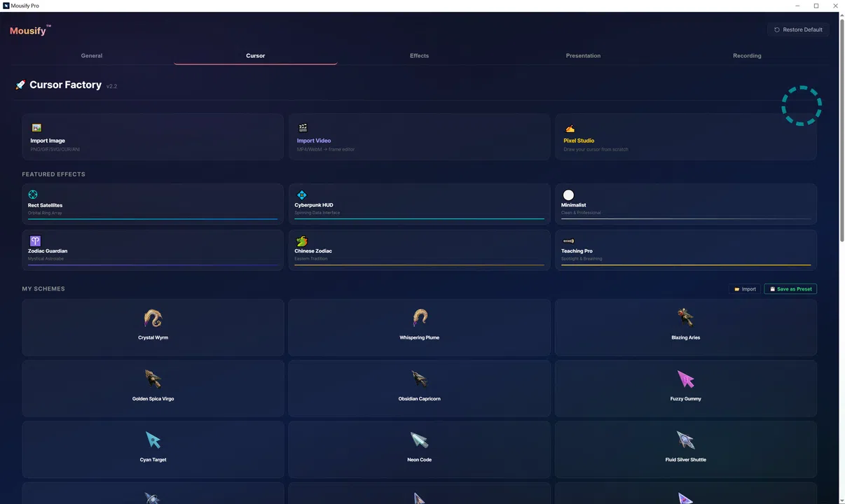Click the Cyan Target scheme name

coord(153,460)
